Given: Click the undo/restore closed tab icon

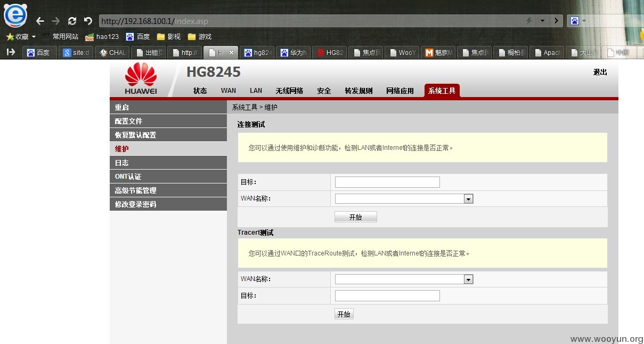Looking at the screenshot, I should pos(88,21).
